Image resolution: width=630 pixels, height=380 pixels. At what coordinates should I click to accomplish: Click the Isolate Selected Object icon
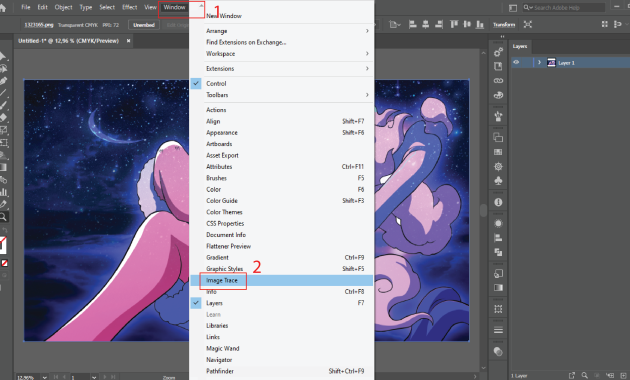pyautogui.click(x=528, y=25)
